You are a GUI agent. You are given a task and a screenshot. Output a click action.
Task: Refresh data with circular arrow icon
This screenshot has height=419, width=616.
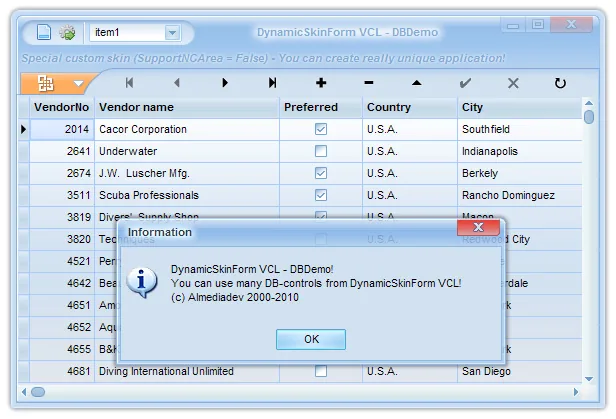click(560, 83)
